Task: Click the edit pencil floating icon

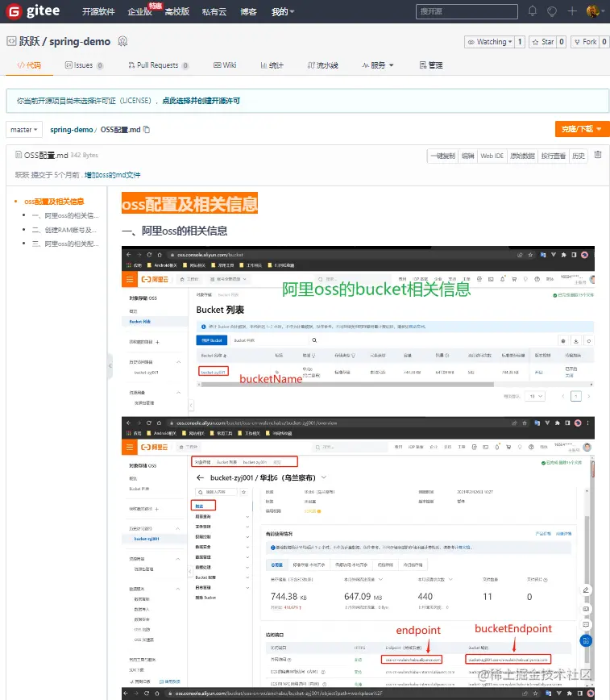Action: point(586,590)
